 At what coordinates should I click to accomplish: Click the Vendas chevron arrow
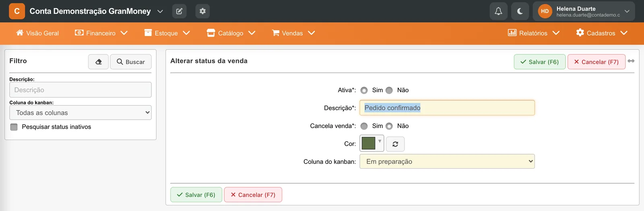click(312, 33)
